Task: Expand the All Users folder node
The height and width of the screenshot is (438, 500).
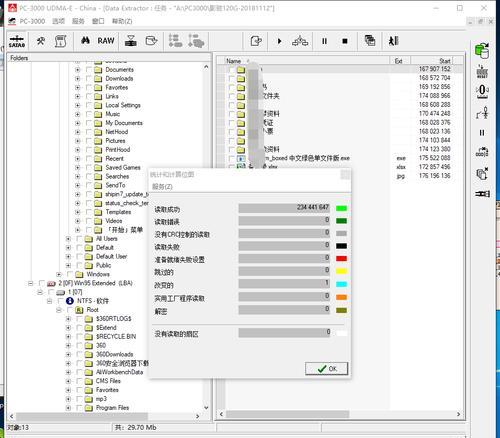Action: [x=68, y=239]
